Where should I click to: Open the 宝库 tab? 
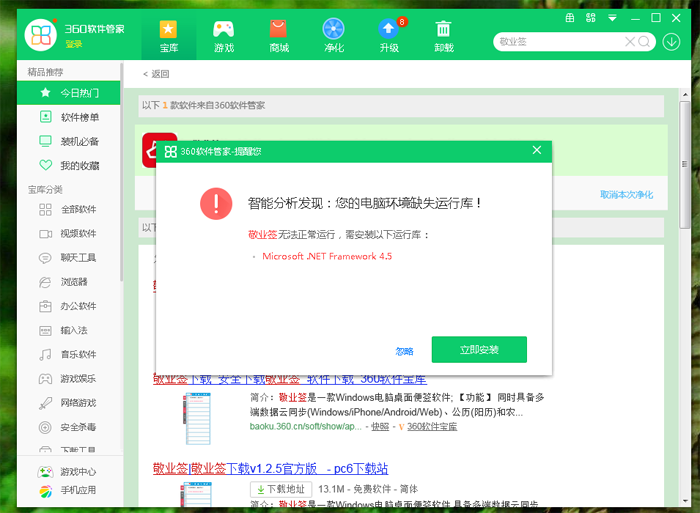click(169, 37)
